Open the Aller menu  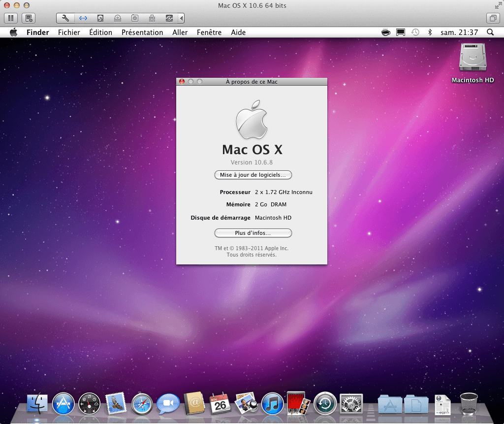(x=180, y=33)
